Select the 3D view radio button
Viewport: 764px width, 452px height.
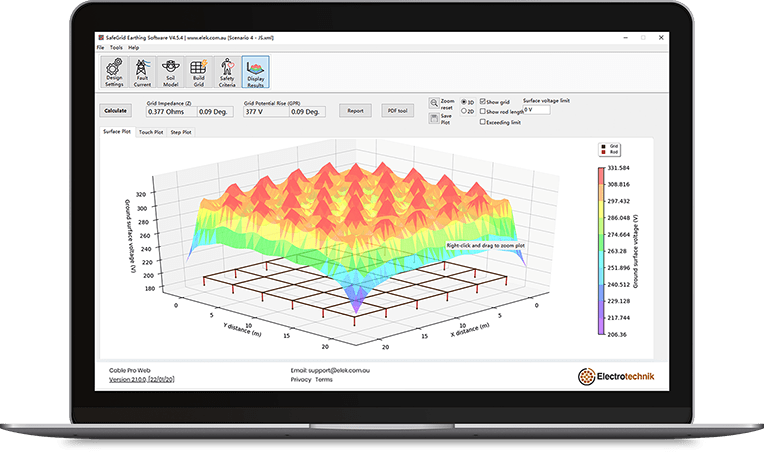click(464, 102)
